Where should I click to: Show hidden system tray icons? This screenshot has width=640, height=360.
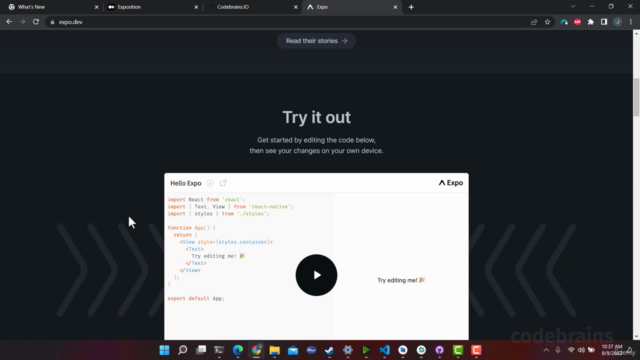546,350
